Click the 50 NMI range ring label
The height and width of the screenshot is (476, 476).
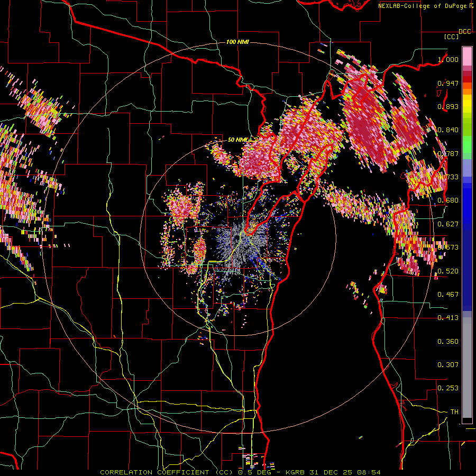pos(237,140)
